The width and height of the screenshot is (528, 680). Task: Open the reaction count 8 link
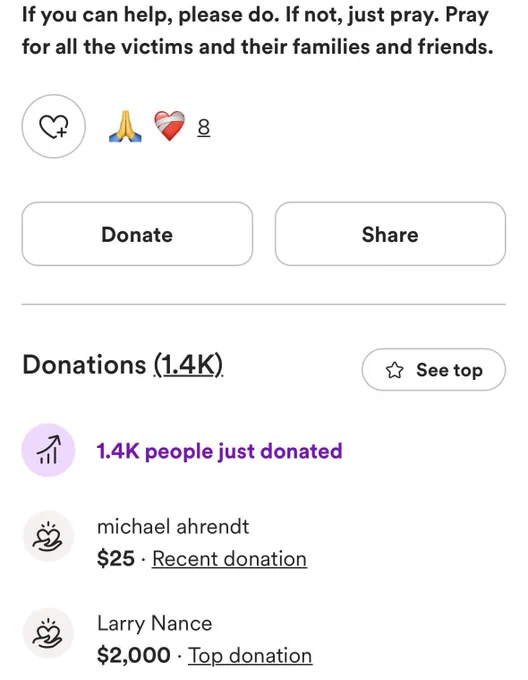(204, 128)
